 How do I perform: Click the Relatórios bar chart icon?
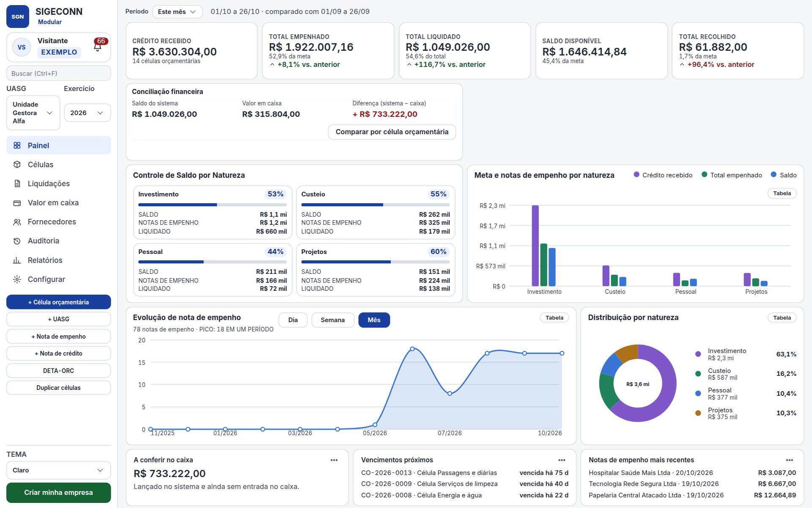pos(17,260)
